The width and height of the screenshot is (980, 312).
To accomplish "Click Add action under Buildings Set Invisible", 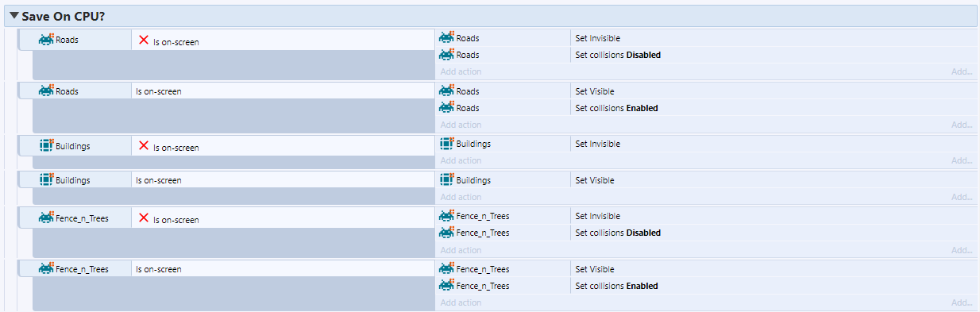I will point(461,161).
